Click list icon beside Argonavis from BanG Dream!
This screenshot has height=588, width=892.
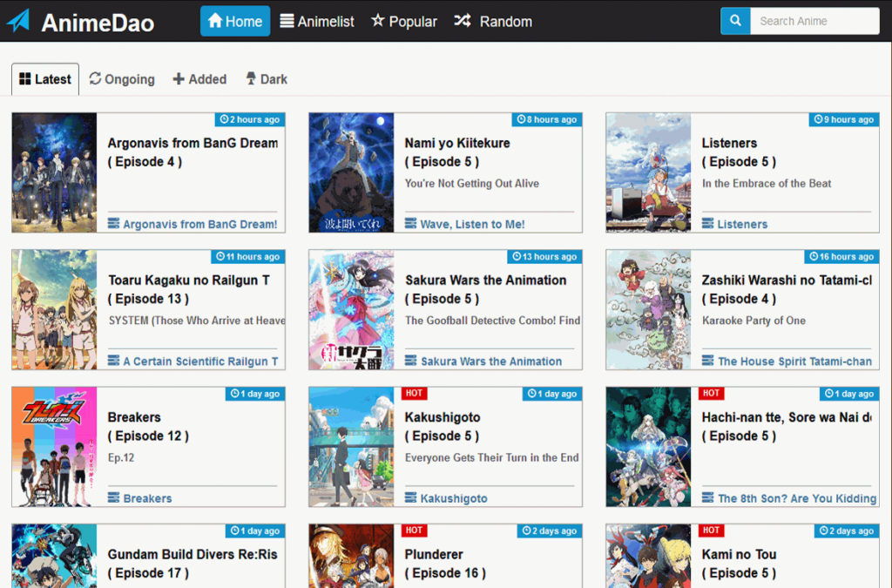click(114, 223)
